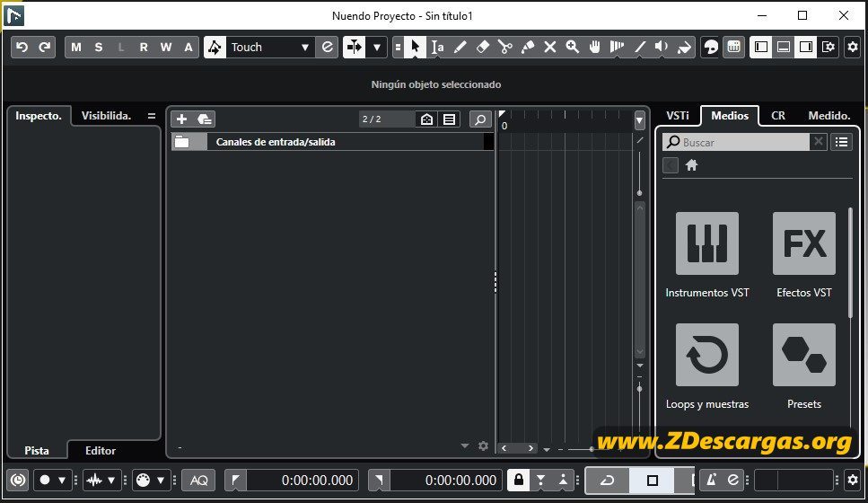Select the Object Selection arrow tool
868x503 pixels.
point(416,47)
